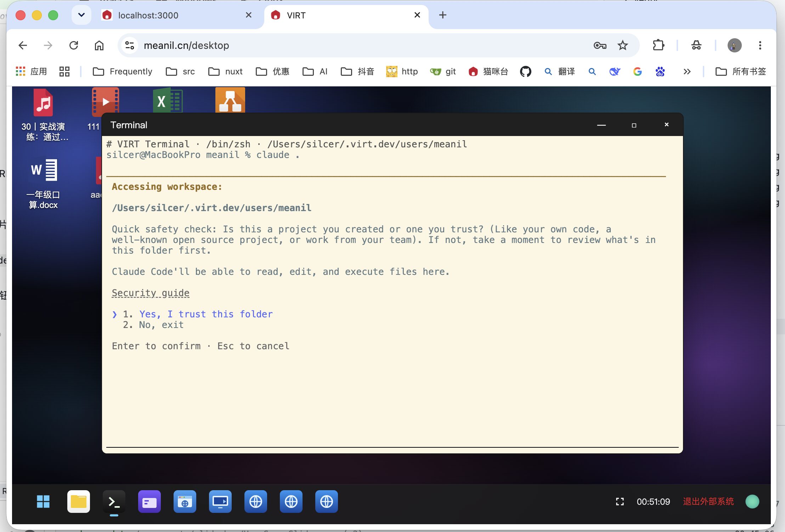Maximize the Terminal window
Image resolution: width=785 pixels, height=532 pixels.
pyautogui.click(x=634, y=125)
